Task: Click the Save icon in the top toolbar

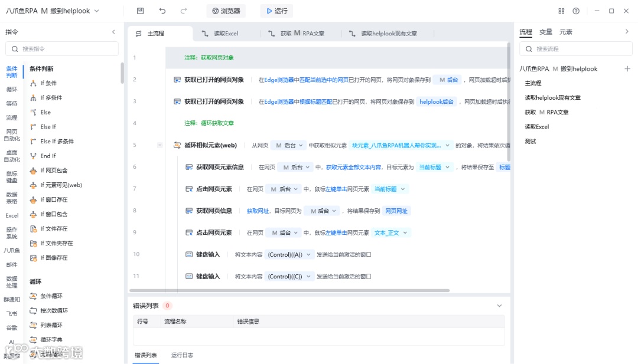Action: click(139, 10)
